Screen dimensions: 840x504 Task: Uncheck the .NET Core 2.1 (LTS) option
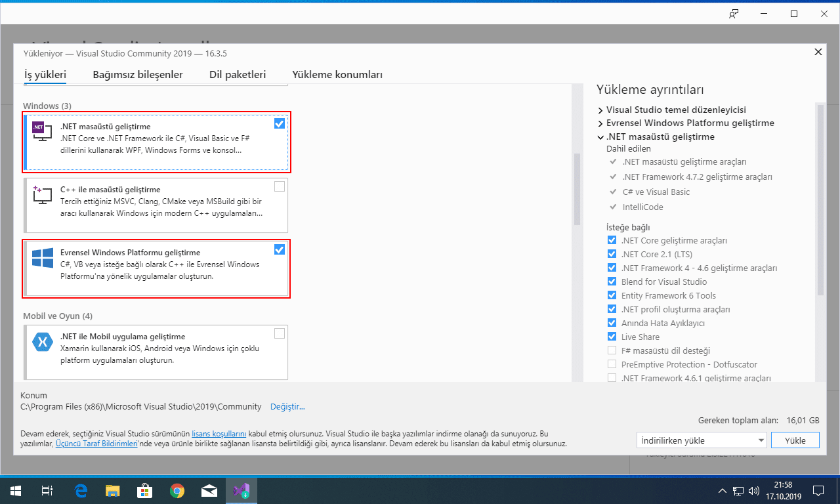[x=612, y=254]
